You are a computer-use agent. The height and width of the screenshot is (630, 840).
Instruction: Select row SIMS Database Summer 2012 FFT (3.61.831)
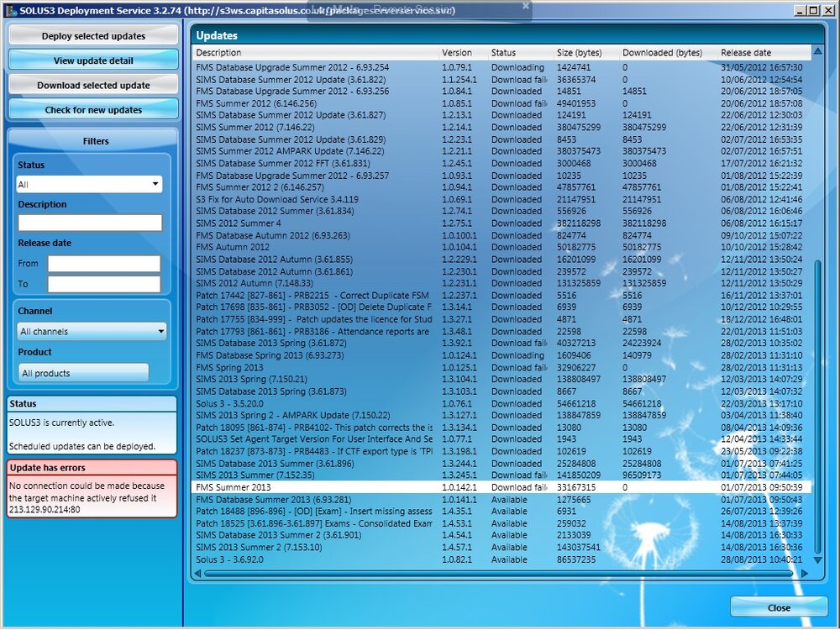tap(501, 164)
